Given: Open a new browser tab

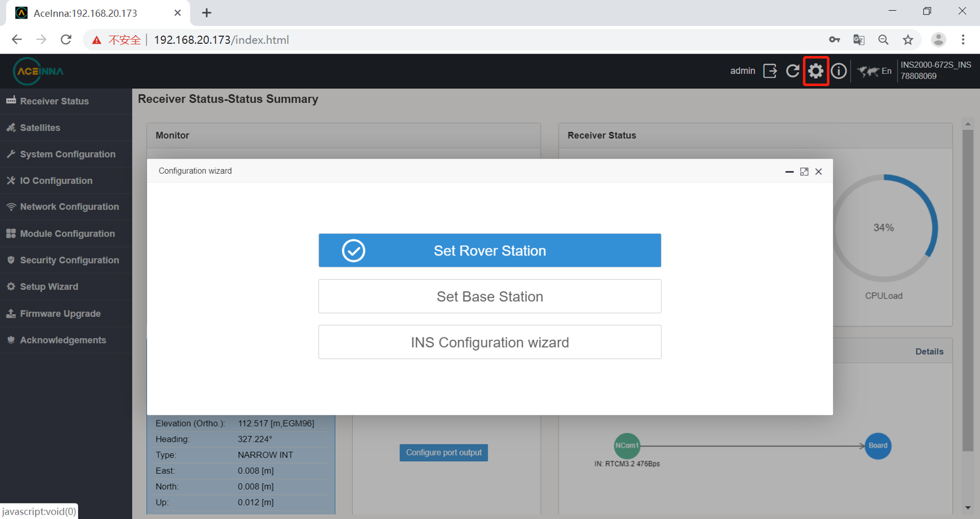Looking at the screenshot, I should 206,13.
